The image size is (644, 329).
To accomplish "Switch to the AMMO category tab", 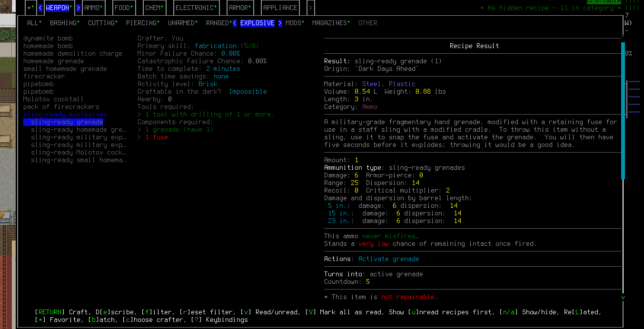I will tap(94, 8).
